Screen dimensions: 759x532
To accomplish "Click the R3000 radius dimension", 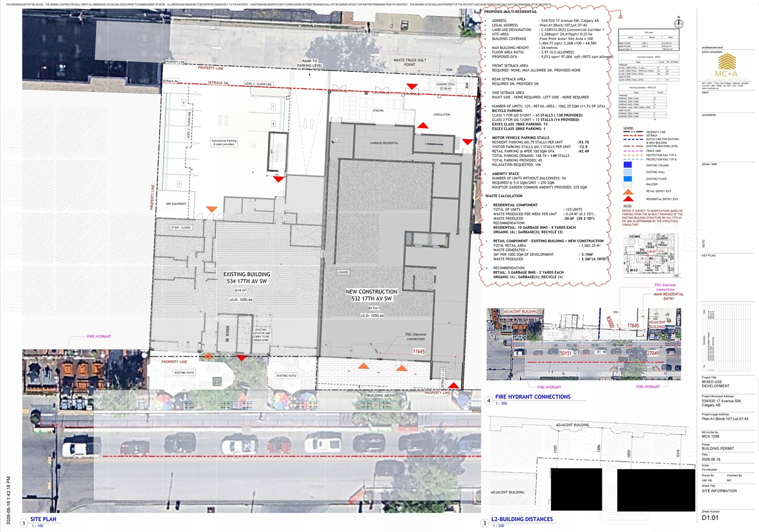I will click(610, 323).
